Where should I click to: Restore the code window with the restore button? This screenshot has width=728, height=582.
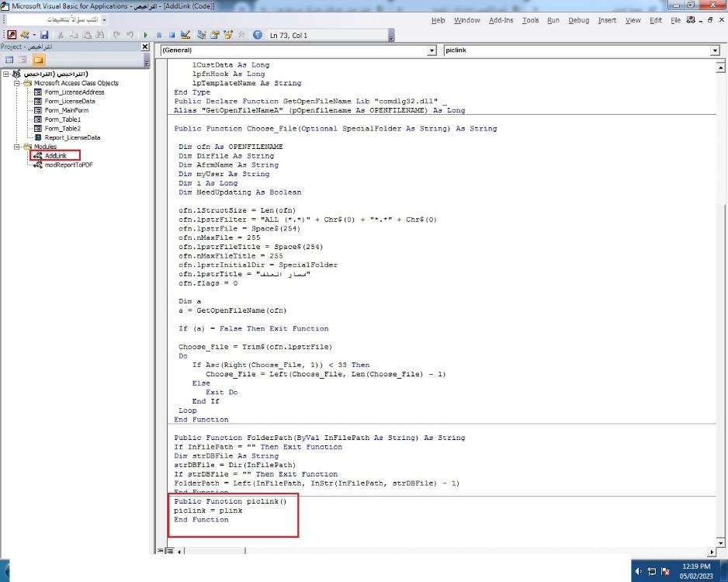pyautogui.click(x=710, y=19)
